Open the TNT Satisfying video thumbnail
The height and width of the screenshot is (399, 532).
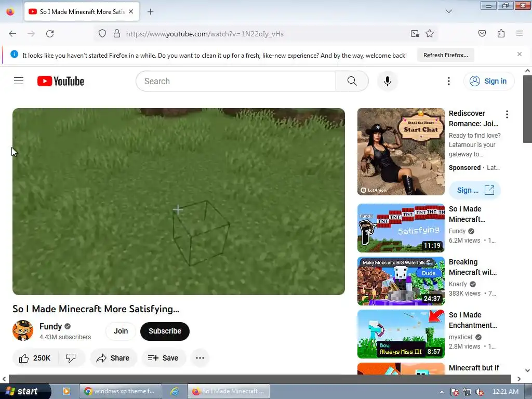point(401,228)
